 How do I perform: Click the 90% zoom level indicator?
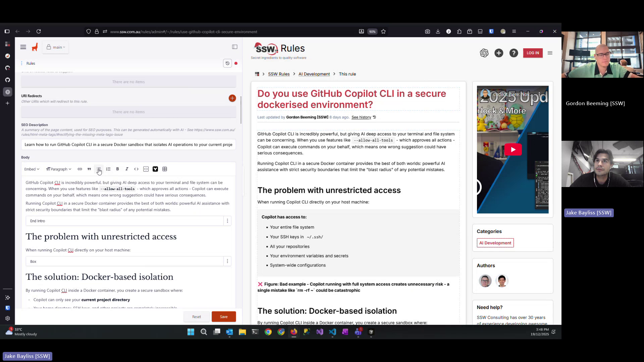(372, 32)
